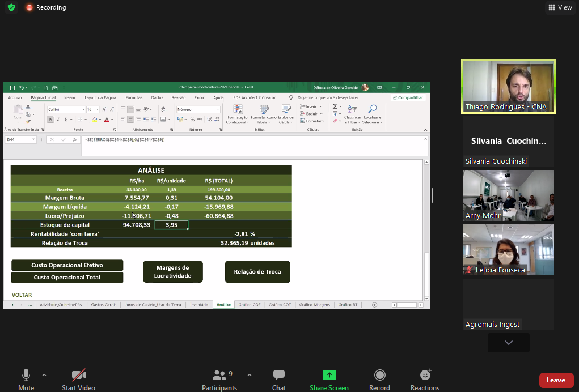This screenshot has height=392, width=579.
Task: Click the sheet horizontal scrollbar
Action: 408,305
